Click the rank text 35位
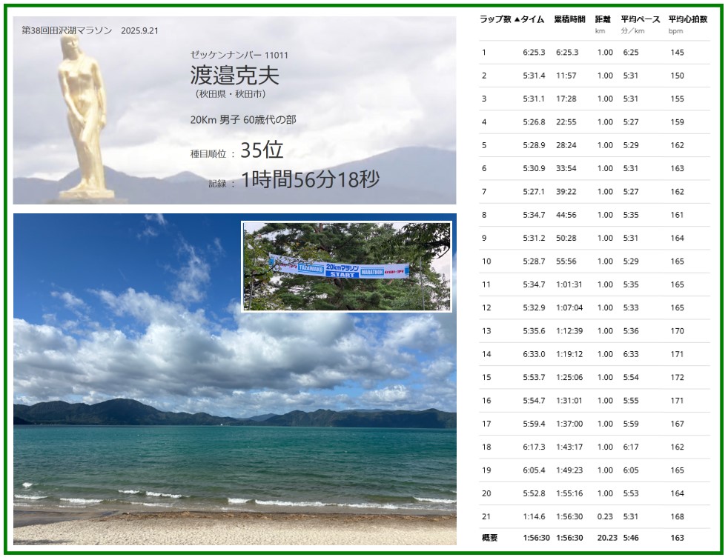 tap(262, 150)
